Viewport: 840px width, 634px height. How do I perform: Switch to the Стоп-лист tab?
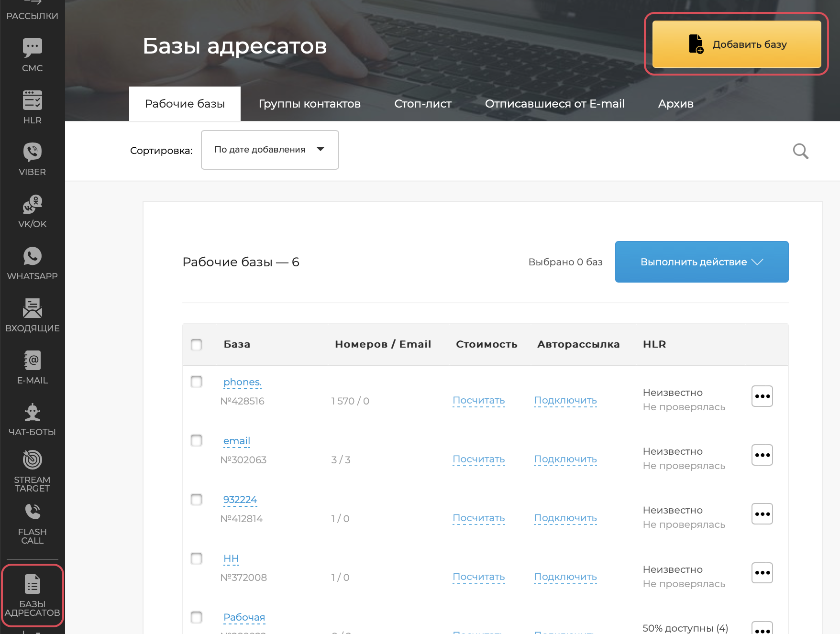tap(423, 103)
